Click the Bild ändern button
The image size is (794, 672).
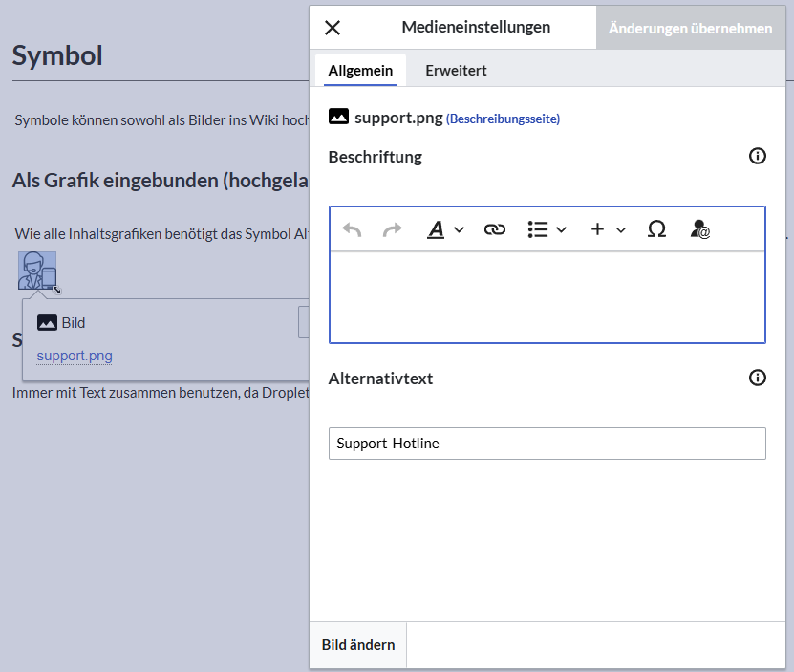358,645
